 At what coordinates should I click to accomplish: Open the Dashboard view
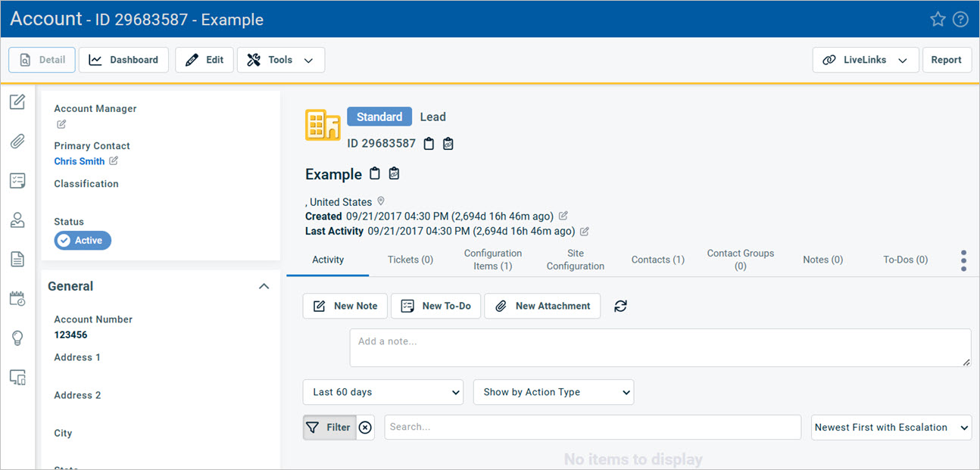coord(123,60)
